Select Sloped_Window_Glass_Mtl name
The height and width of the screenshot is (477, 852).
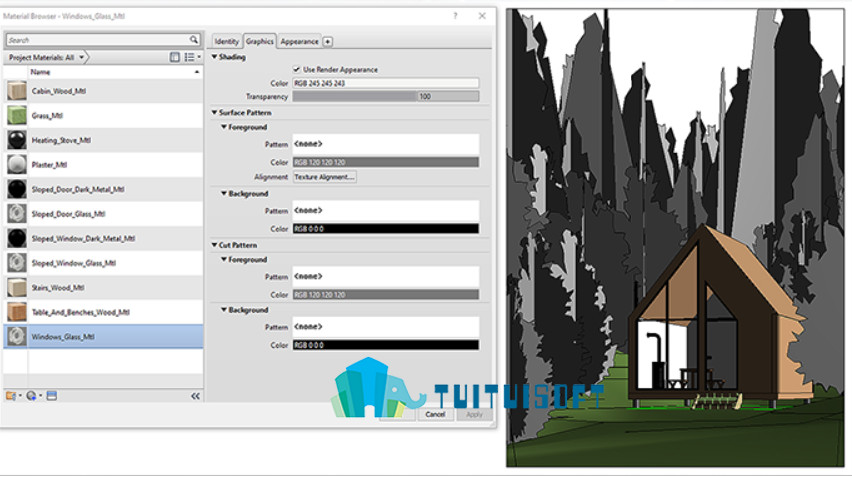73,263
